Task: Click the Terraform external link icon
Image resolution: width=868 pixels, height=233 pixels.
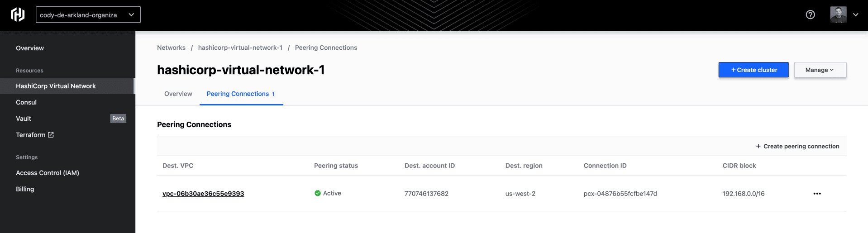Action: click(51, 135)
